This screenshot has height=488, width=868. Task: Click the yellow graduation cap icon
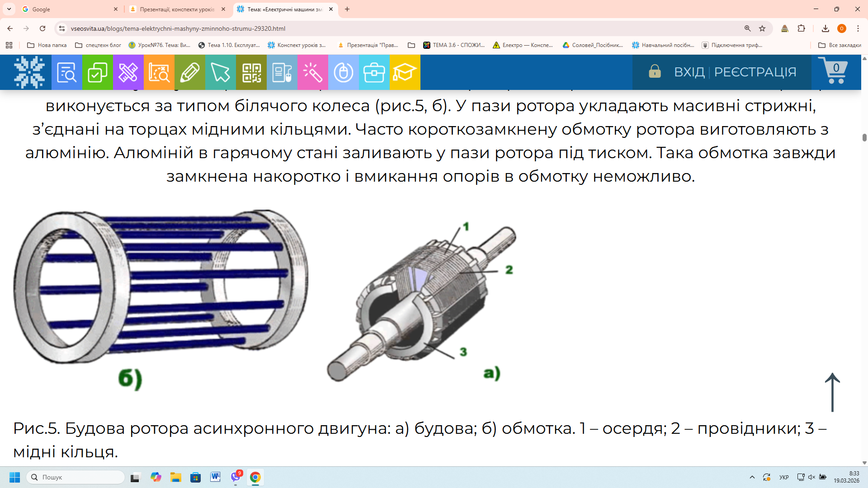(405, 72)
